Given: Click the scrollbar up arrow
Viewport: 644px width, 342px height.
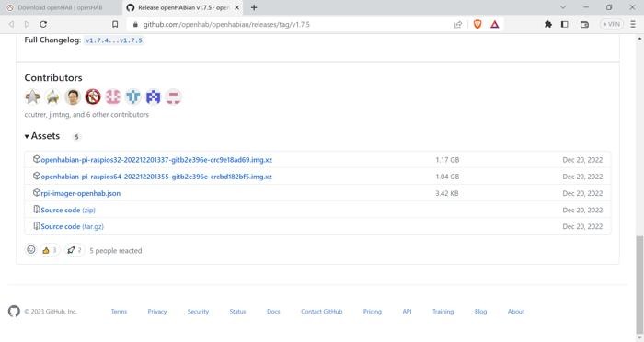Looking at the screenshot, I should (x=639, y=39).
